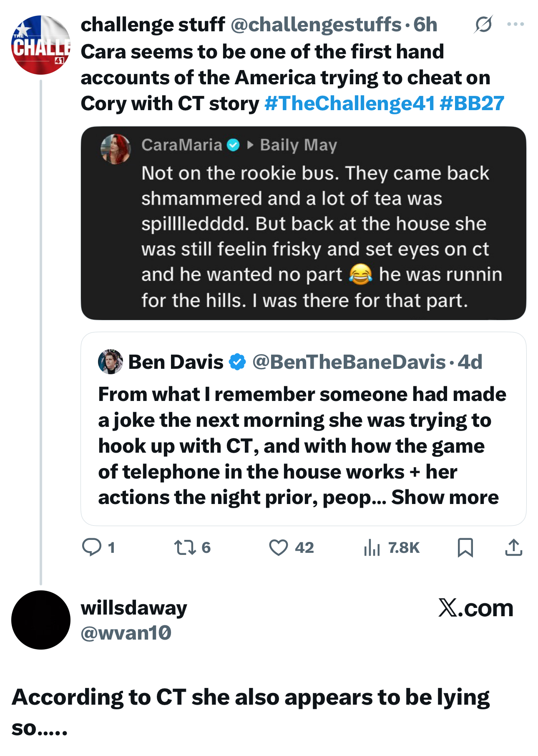Like the tweet with heart icon
538x756 pixels.
pyautogui.click(x=278, y=547)
